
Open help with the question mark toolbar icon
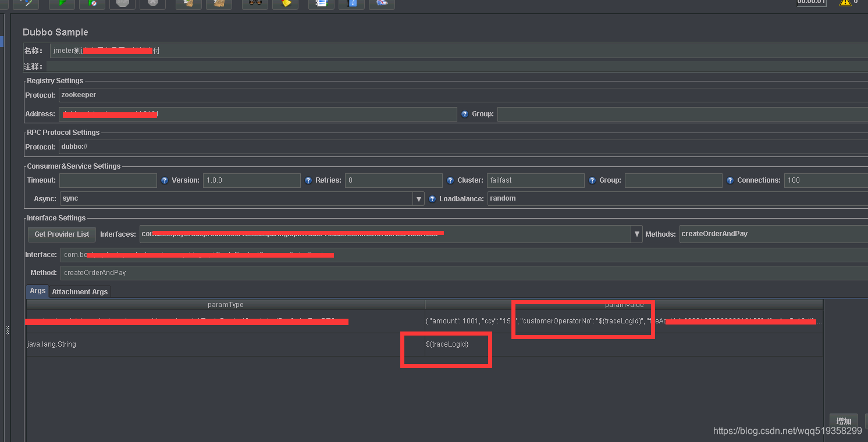(x=351, y=3)
